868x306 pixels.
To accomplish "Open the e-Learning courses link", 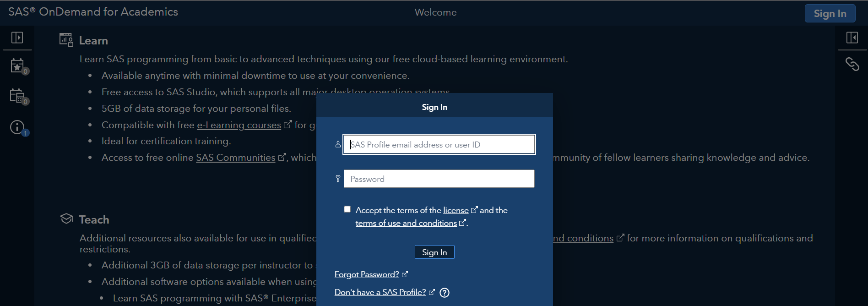I will click(x=239, y=125).
